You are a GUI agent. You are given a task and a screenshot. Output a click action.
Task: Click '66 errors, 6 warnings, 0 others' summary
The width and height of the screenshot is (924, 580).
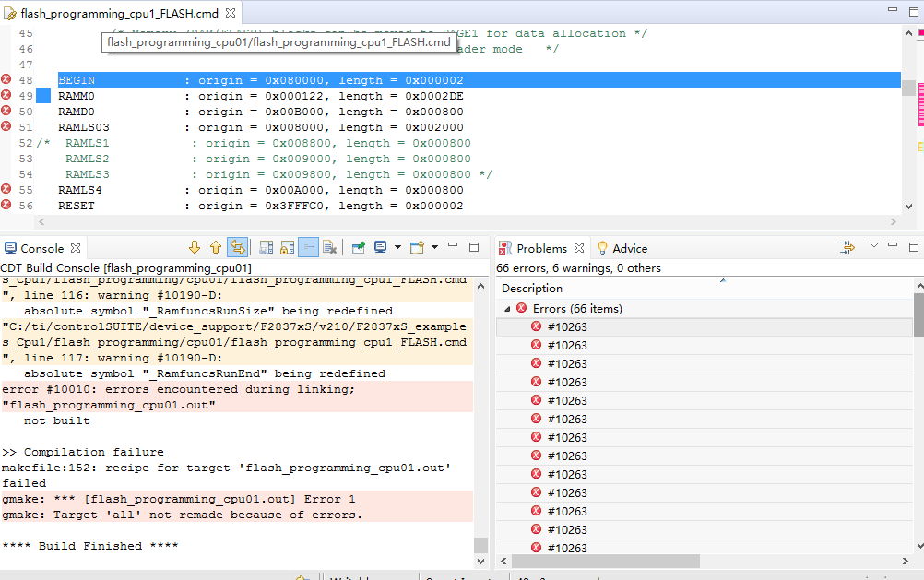click(578, 268)
